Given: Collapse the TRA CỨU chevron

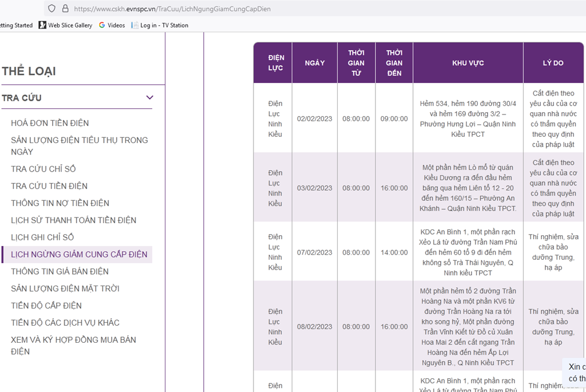Looking at the screenshot, I should (x=149, y=97).
